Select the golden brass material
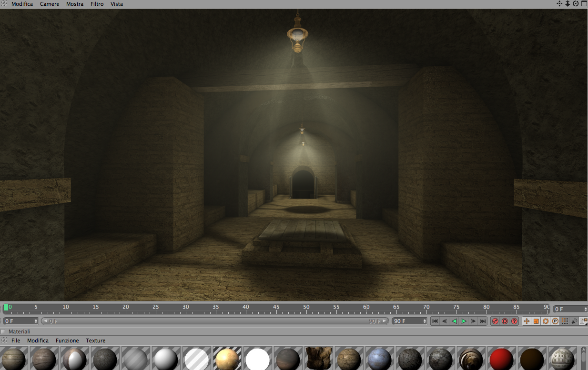Viewport: 588px width, 370px height. pos(227,359)
